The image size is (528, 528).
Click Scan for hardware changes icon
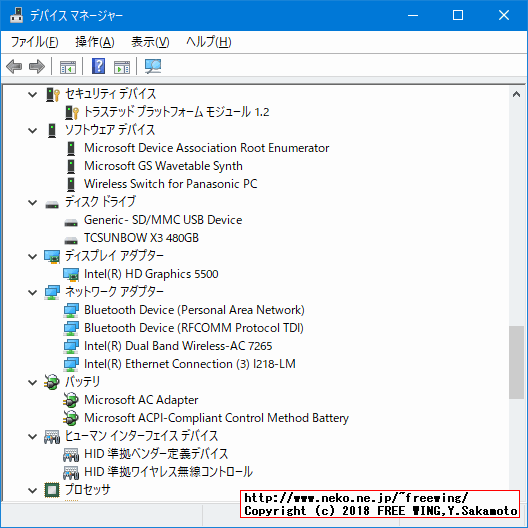click(x=153, y=66)
